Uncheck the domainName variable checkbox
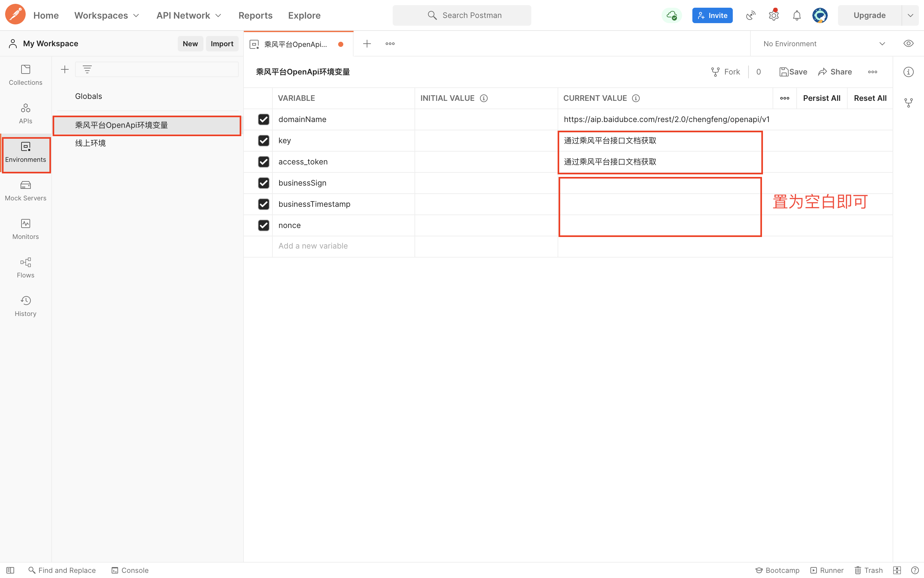The width and height of the screenshot is (924, 578). [263, 119]
